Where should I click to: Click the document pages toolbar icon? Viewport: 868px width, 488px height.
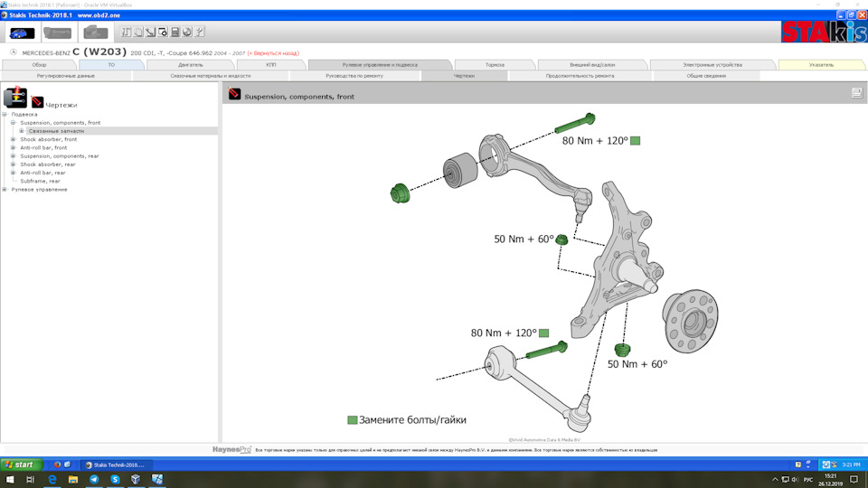[138, 33]
